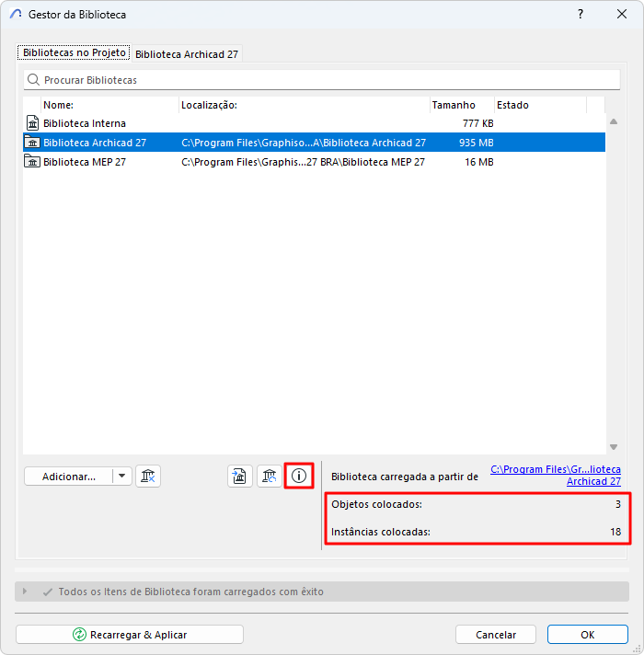This screenshot has width=644, height=655.
Task: Click Recarregar & Aplicar button
Action: click(130, 635)
